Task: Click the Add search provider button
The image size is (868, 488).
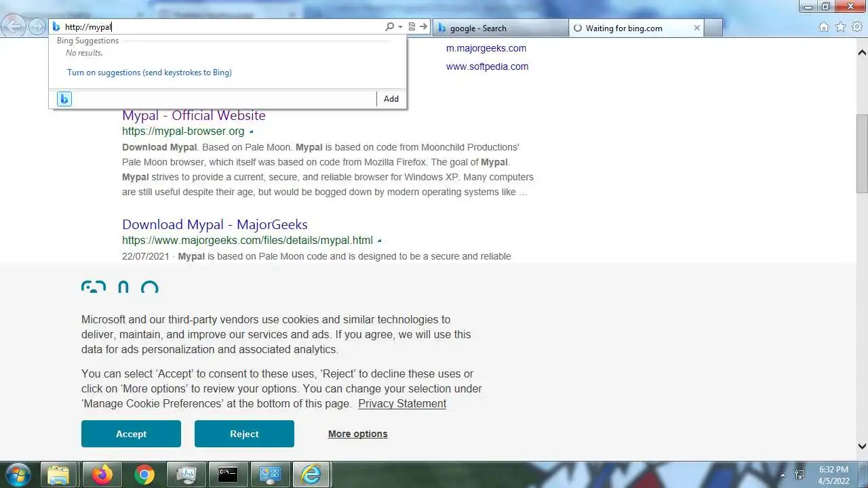Action: 391,99
